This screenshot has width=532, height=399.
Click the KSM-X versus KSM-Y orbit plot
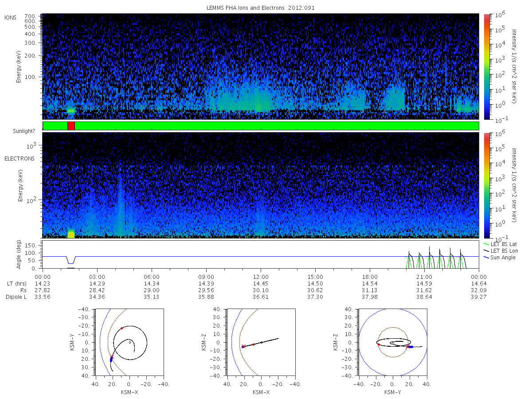pos(129,342)
